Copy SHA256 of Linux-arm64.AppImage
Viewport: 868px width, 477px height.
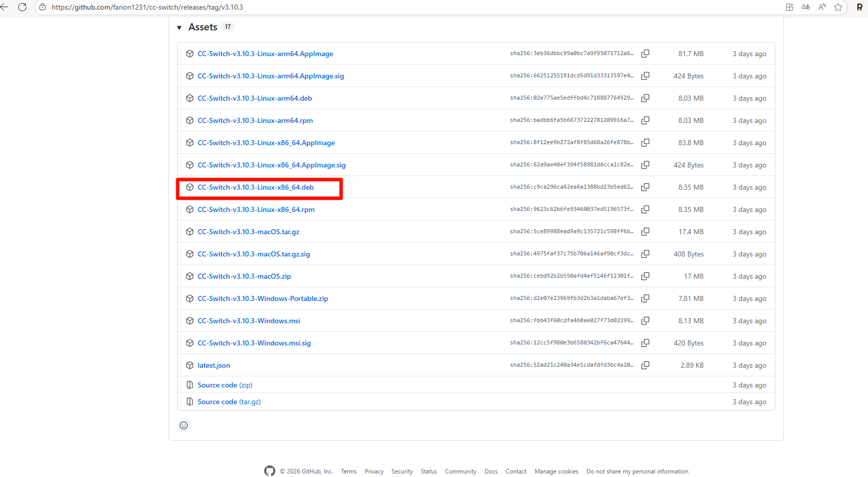click(x=645, y=54)
